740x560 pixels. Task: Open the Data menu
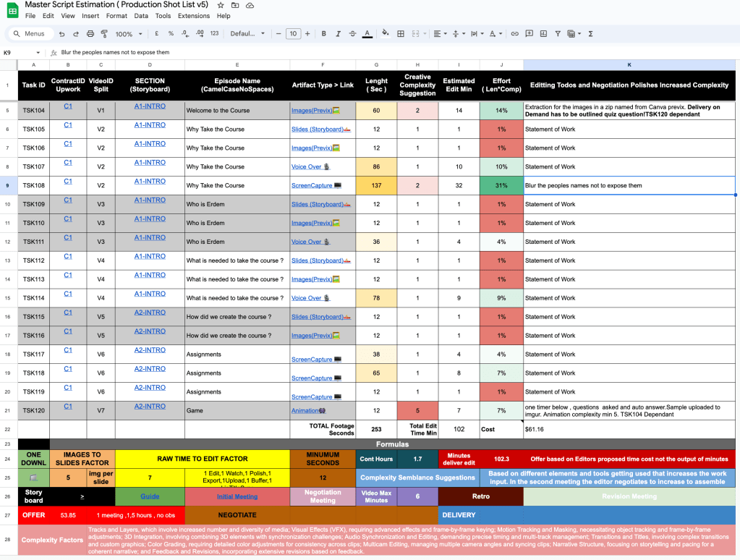point(141,16)
